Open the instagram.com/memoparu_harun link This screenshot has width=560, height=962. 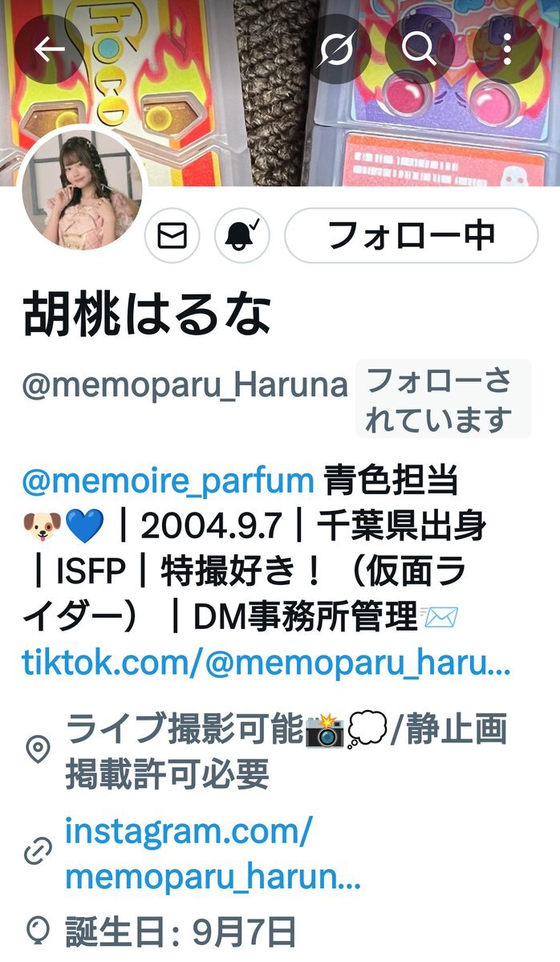[213, 854]
